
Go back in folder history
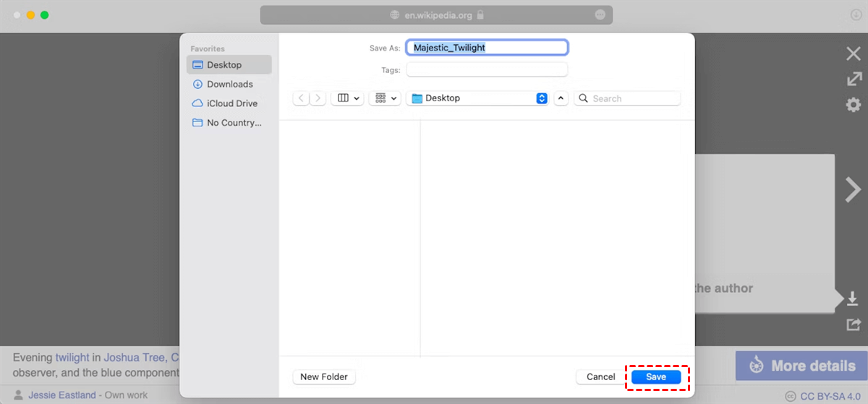(x=301, y=98)
